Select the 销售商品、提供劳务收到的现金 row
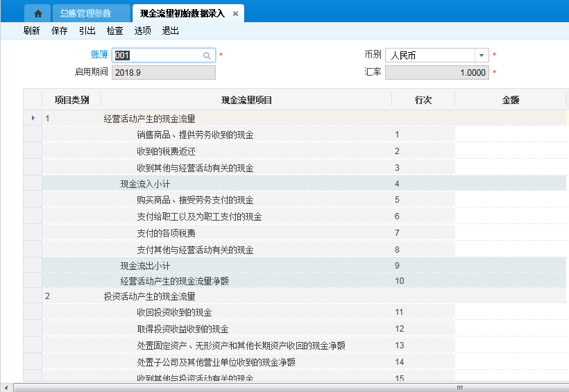Image resolution: width=569 pixels, height=392 pixels. coord(195,135)
